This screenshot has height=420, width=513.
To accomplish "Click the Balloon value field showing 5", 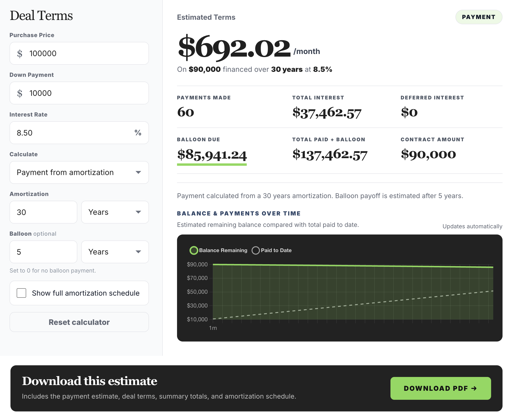I will (x=43, y=252).
